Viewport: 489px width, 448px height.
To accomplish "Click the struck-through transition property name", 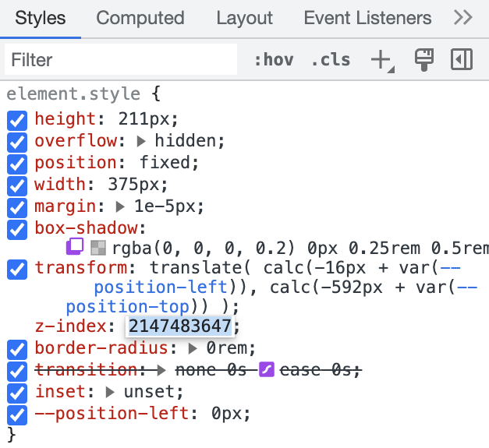I will (x=87, y=370).
